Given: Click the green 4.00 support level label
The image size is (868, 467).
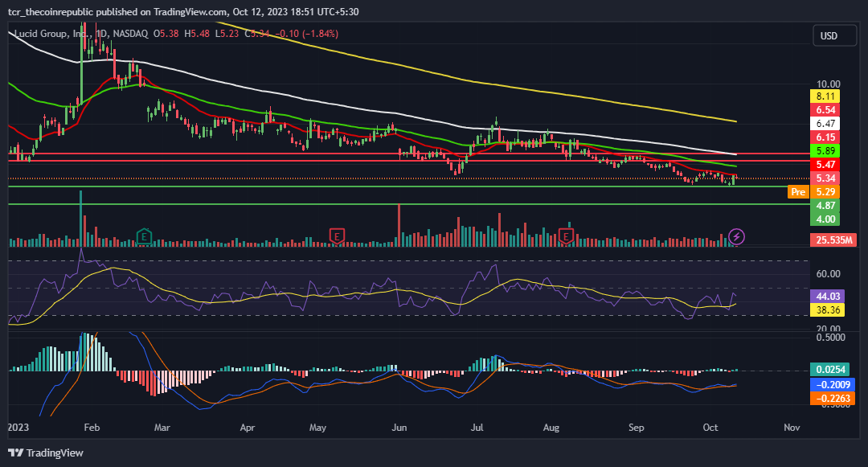Looking at the screenshot, I should pos(825,219).
